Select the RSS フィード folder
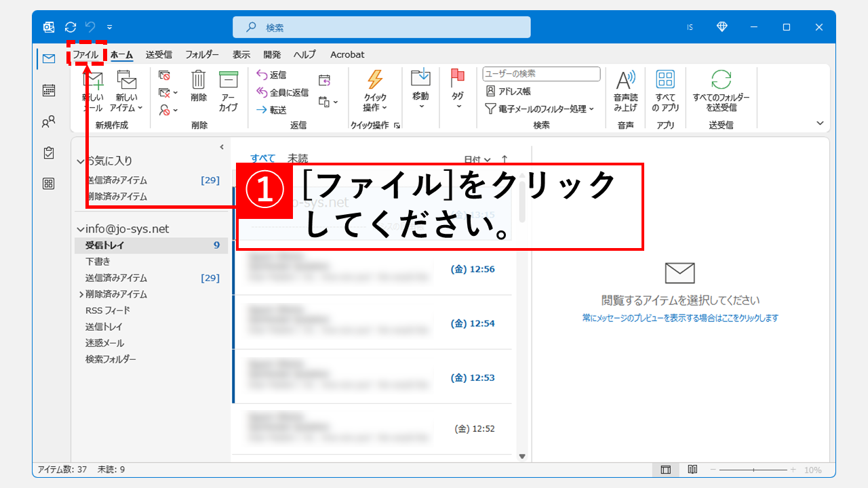The height and width of the screenshot is (488, 868). point(151,310)
